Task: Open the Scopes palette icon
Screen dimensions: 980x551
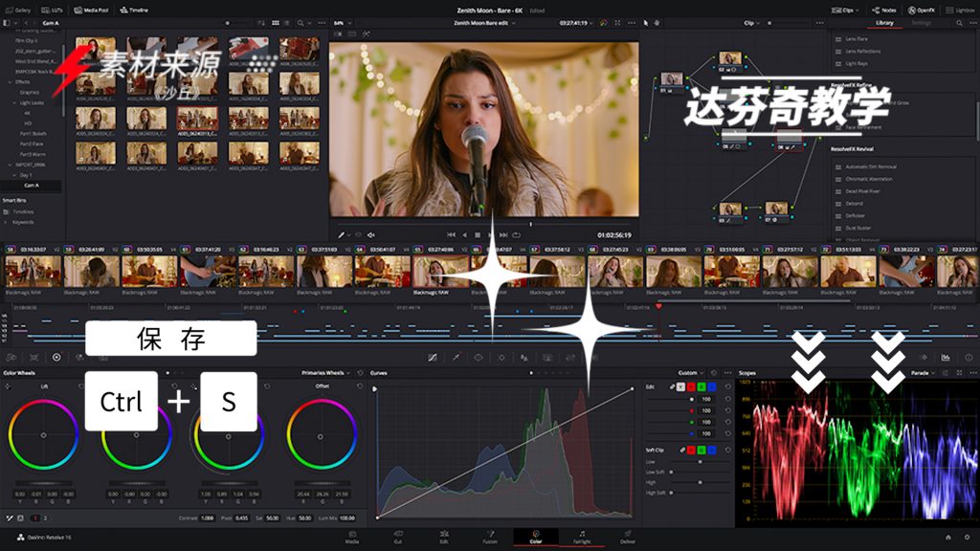Action: [x=946, y=358]
